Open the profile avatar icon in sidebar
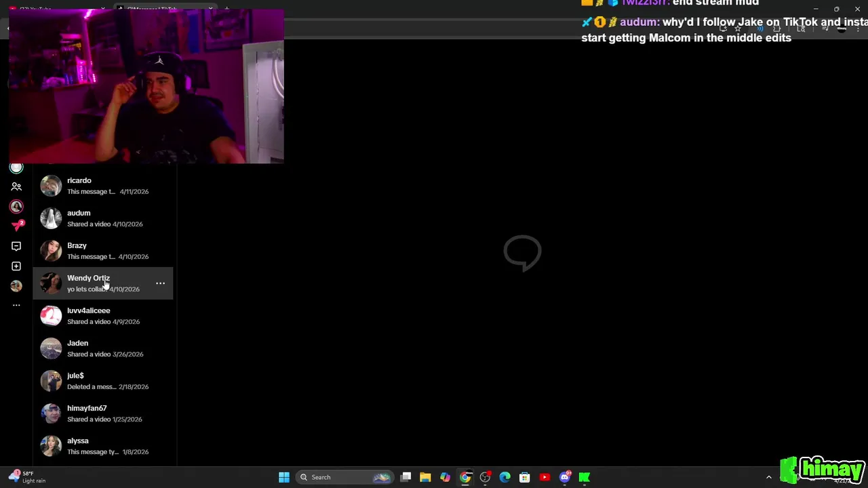868x488 pixels. [x=16, y=286]
